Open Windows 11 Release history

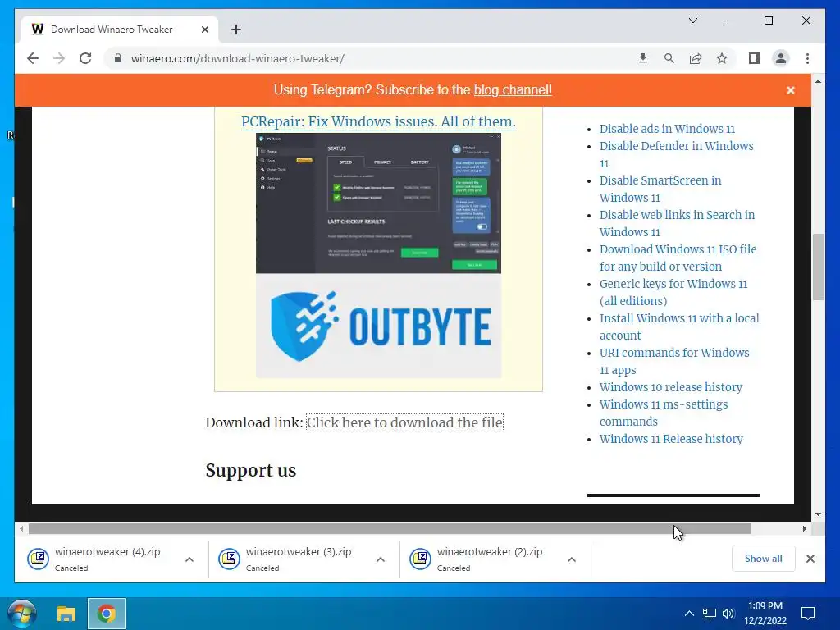(671, 439)
